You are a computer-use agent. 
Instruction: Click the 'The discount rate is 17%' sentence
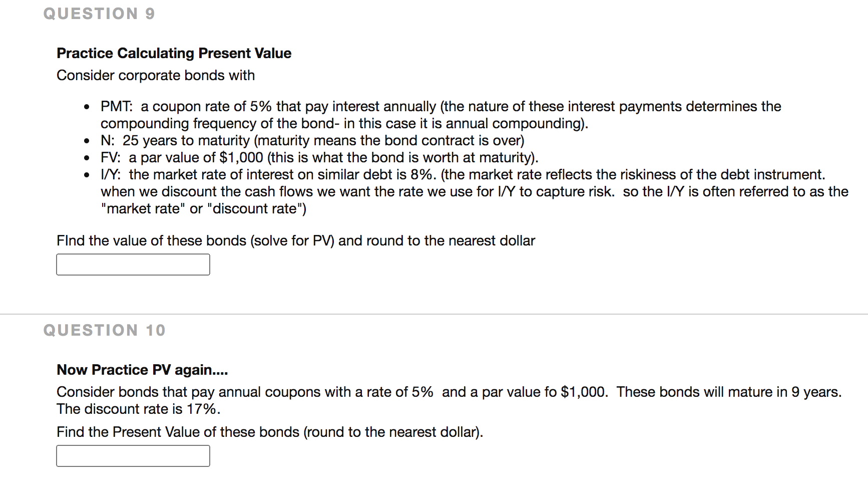point(139,409)
